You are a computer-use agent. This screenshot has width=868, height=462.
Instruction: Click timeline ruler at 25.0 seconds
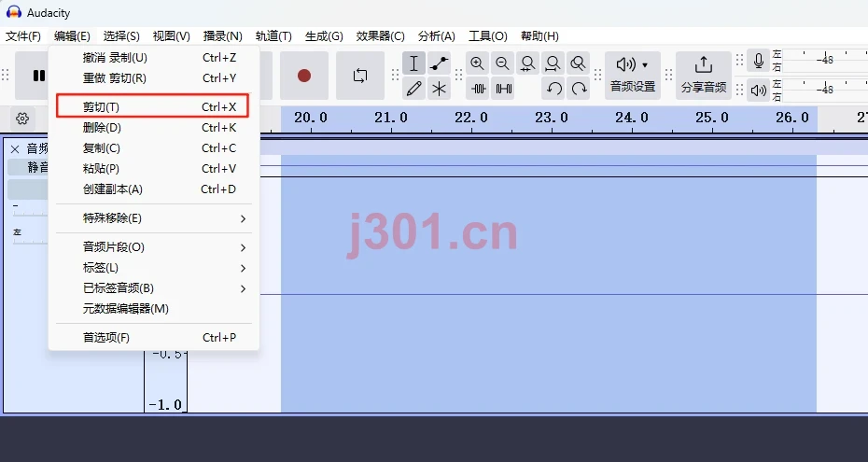point(712,118)
